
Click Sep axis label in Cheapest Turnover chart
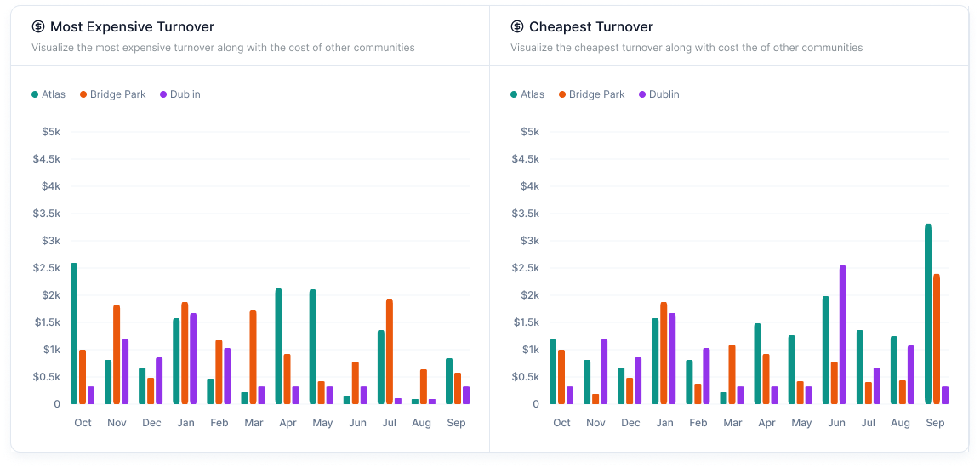pyautogui.click(x=935, y=423)
